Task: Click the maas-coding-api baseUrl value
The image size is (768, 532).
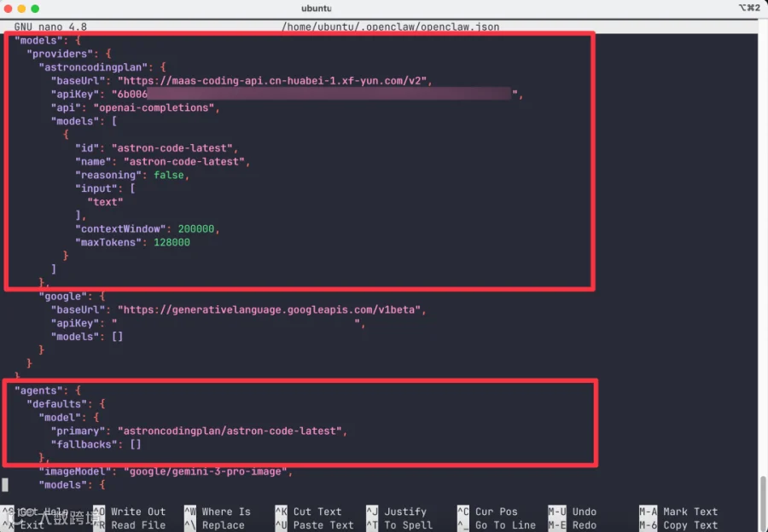Action: click(272, 81)
